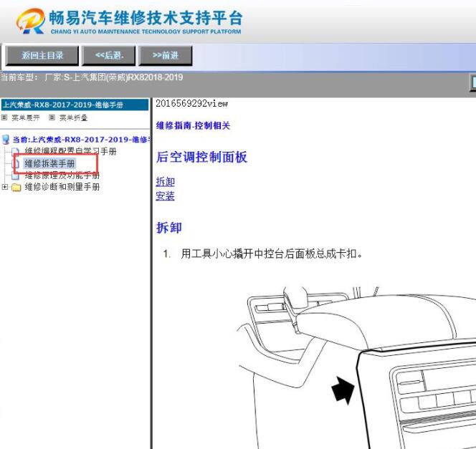Click the blue 拆卸 section heading
The height and width of the screenshot is (449, 476).
[169, 228]
